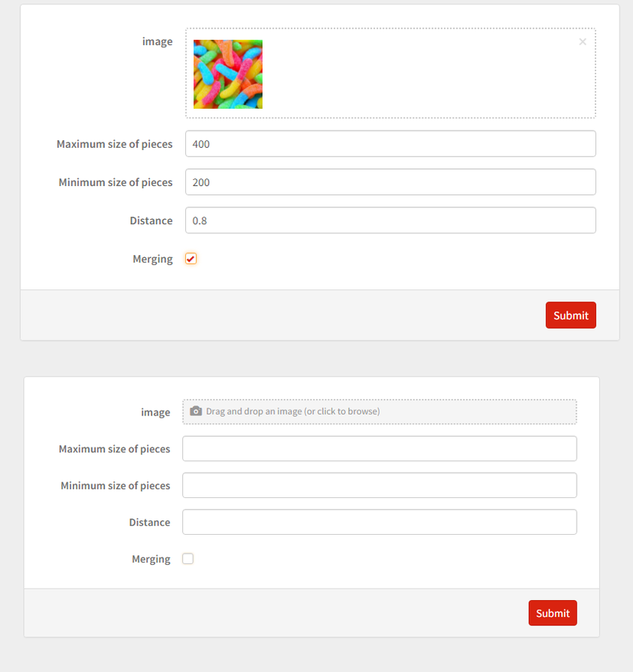The height and width of the screenshot is (672, 633).
Task: Enable the unchecked Merging checkbox
Action: pos(187,559)
